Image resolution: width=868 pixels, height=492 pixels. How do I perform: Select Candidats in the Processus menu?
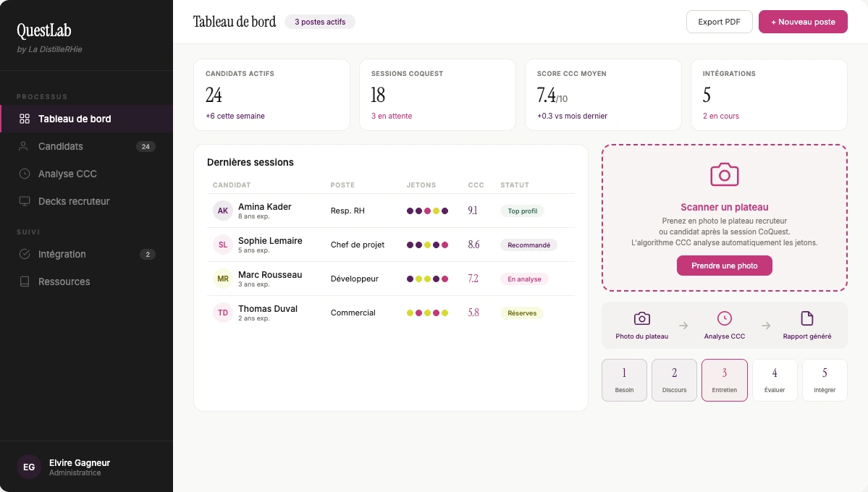pyautogui.click(x=62, y=146)
